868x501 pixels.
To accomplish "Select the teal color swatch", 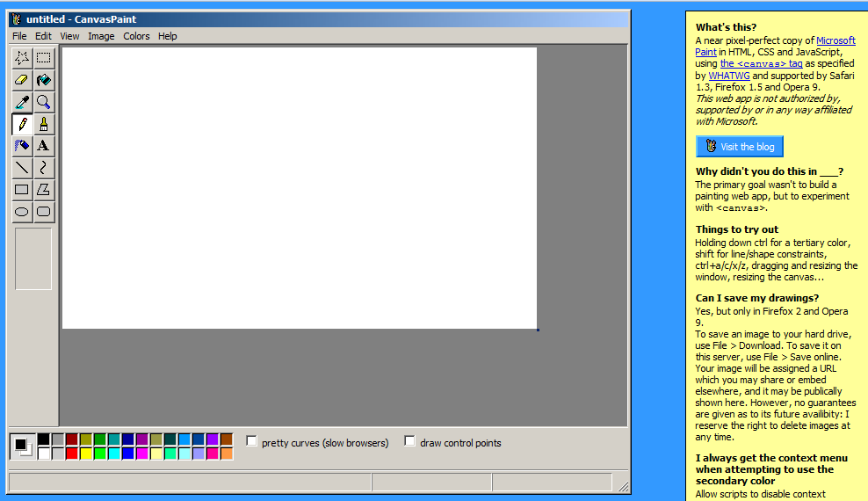I will [x=114, y=439].
